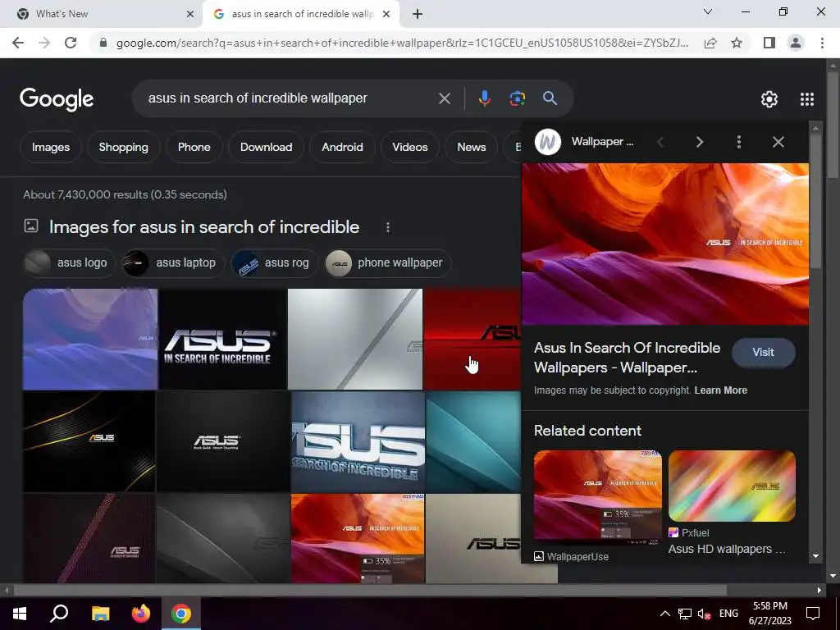Open the Chrome side panel

click(x=769, y=43)
